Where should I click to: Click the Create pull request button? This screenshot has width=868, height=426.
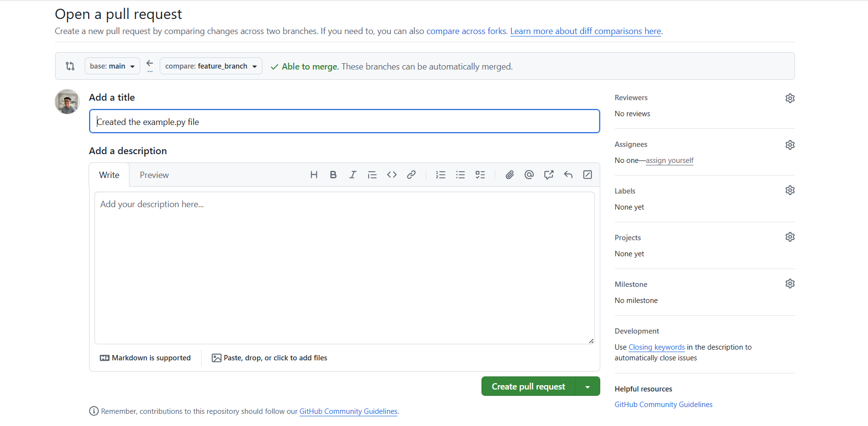coord(528,387)
